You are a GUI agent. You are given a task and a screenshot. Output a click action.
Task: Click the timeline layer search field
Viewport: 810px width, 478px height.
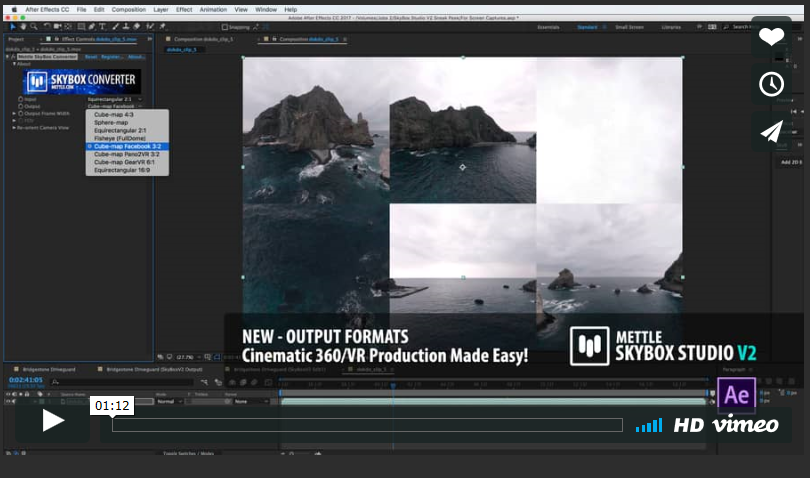[124, 382]
